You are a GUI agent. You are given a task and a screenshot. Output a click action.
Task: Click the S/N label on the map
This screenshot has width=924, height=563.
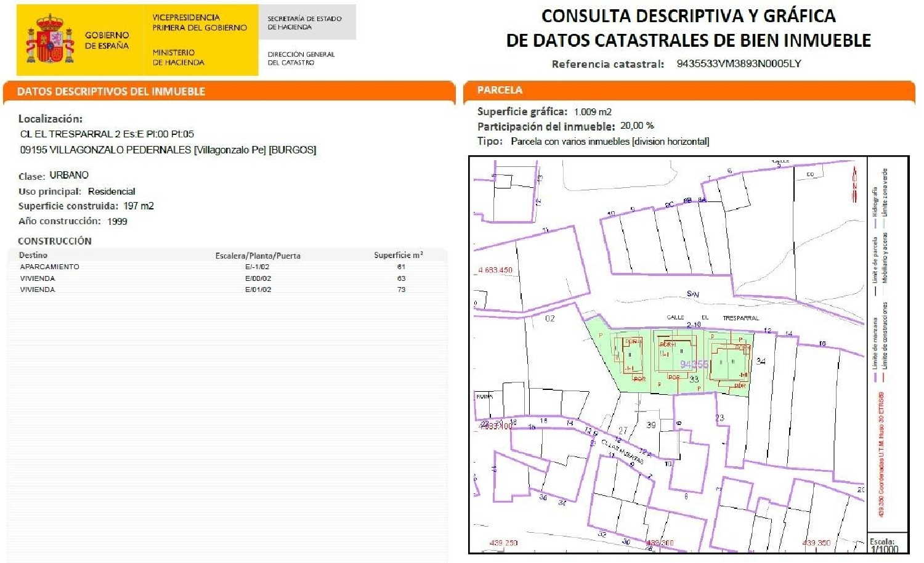pos(692,294)
